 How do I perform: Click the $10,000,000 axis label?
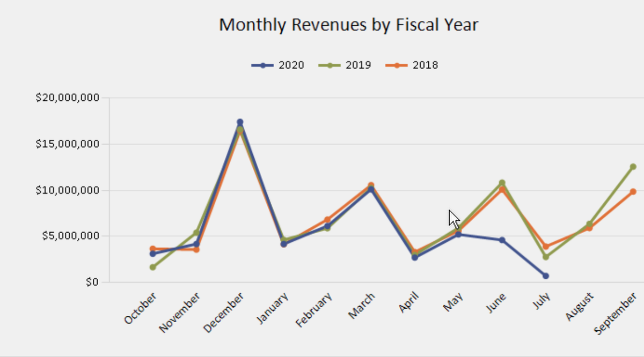click(x=68, y=190)
